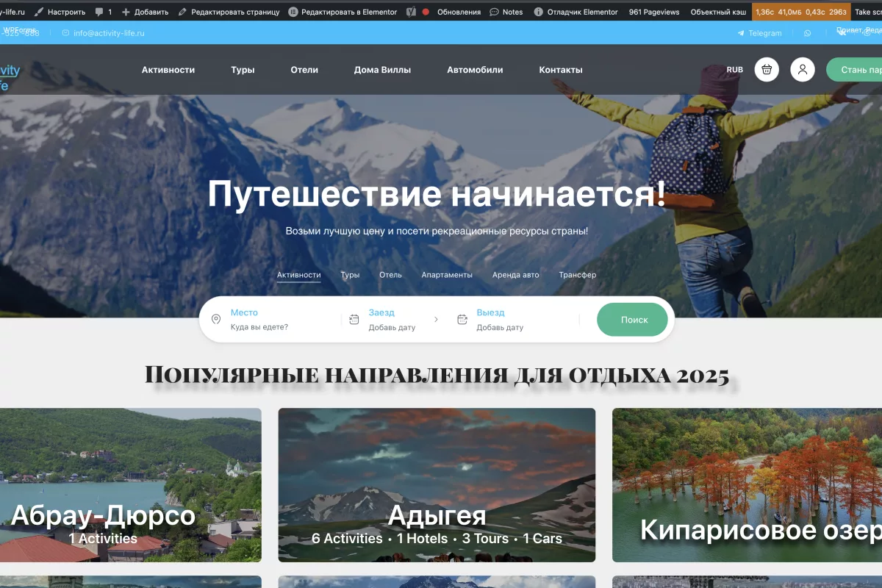Click the info@activity-life.ru email link
The image size is (882, 588).
[x=109, y=33]
